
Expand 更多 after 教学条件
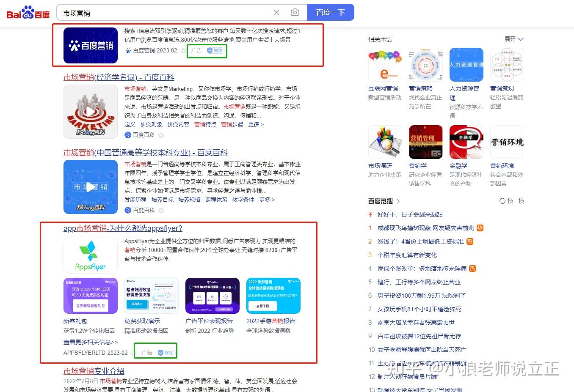coord(267,200)
